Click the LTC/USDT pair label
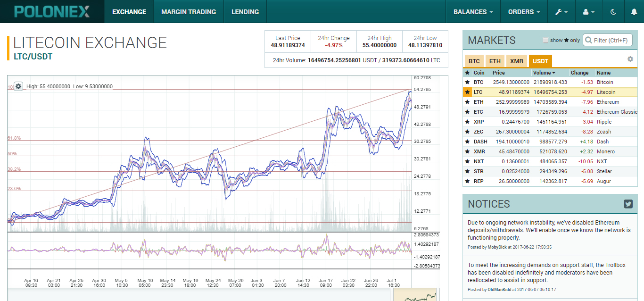Viewport: 644px width, 301px height. (x=33, y=57)
